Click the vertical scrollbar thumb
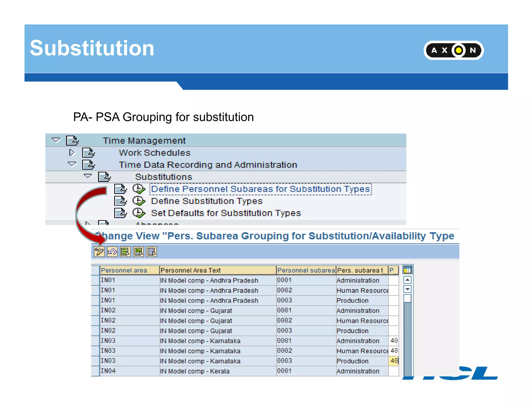The height and width of the screenshot is (411, 532). (407, 298)
